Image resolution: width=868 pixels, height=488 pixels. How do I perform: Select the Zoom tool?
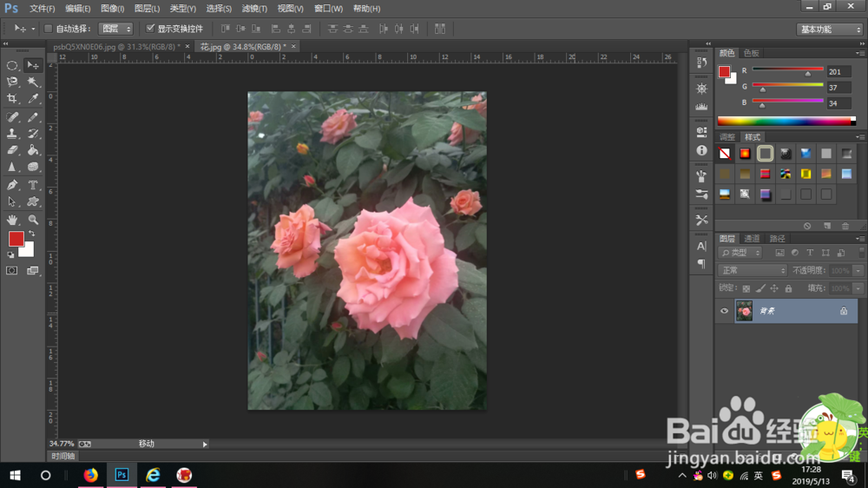click(x=33, y=220)
